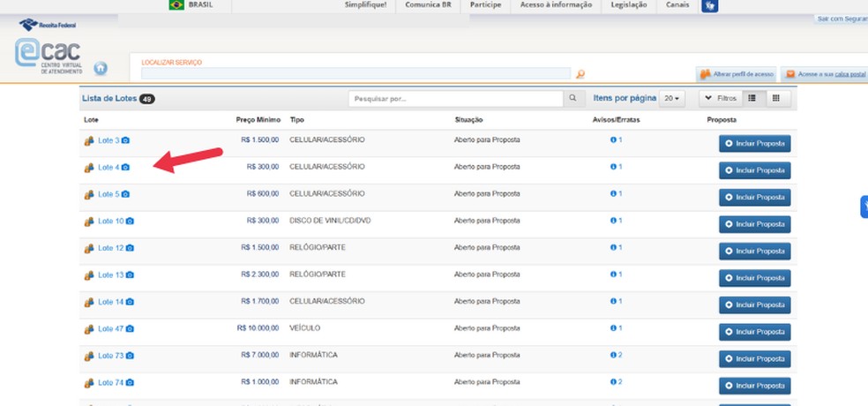
Task: Switch to grid view layout
Action: 776,99
